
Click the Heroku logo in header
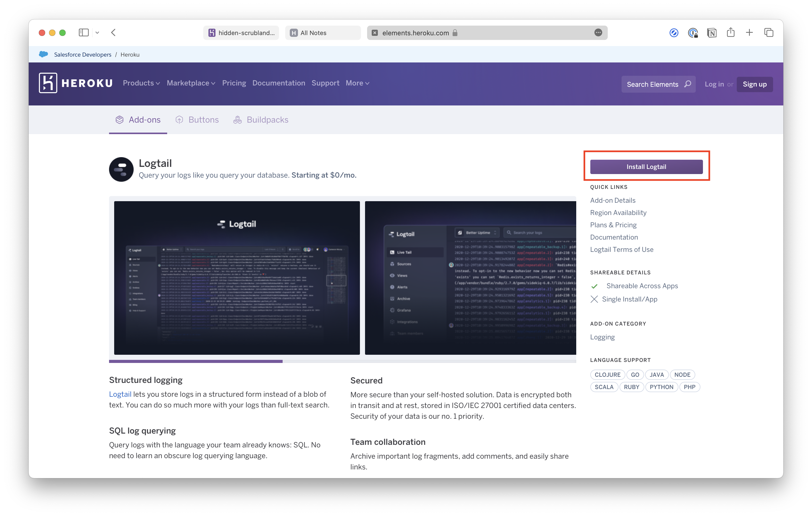tap(76, 83)
